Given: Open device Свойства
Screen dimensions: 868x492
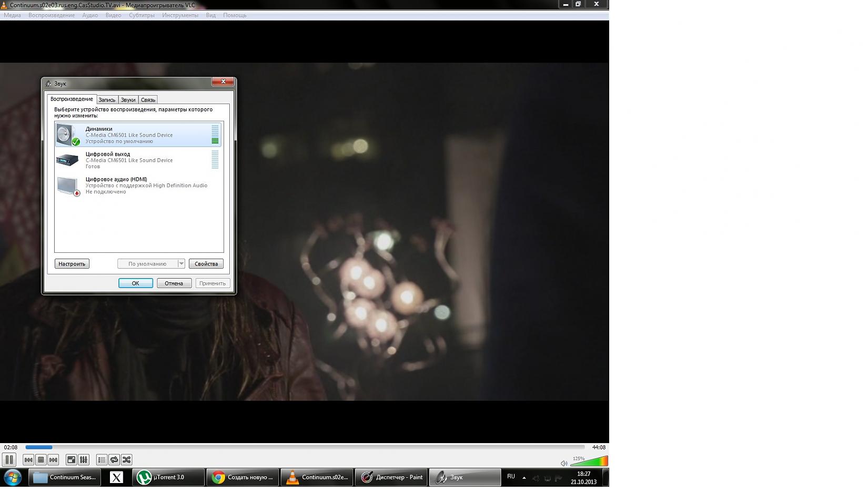Looking at the screenshot, I should click(x=206, y=264).
